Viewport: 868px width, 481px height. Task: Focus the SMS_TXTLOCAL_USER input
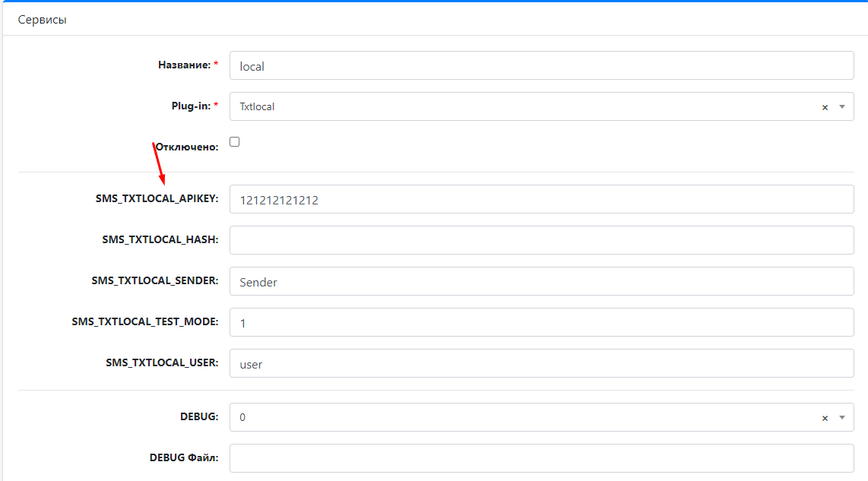(x=541, y=363)
